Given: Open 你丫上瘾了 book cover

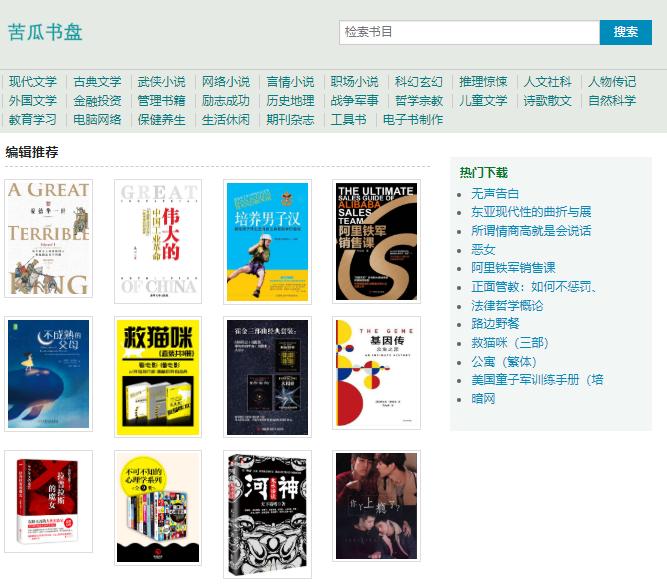Looking at the screenshot, I should 376,506.
